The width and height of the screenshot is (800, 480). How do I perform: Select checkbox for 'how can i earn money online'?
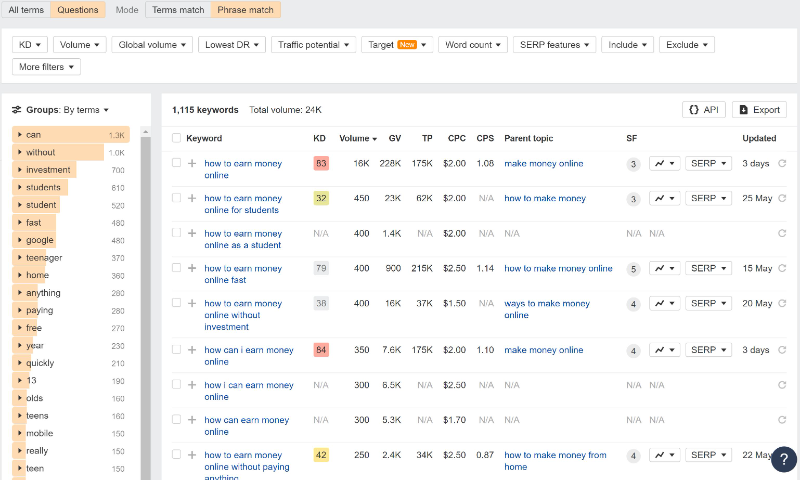tap(177, 350)
